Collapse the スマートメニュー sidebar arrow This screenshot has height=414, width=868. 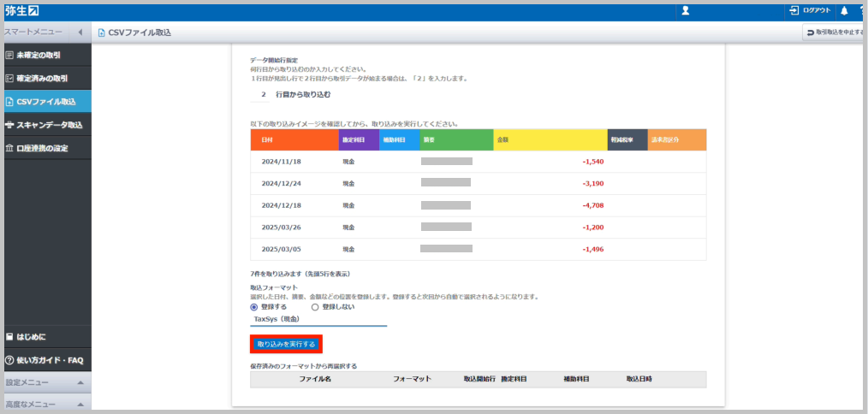(80, 33)
